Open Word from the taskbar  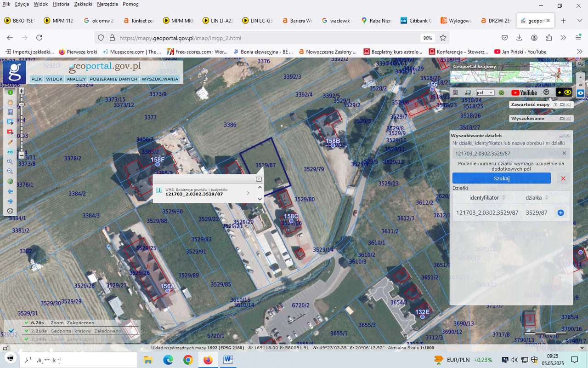(228, 359)
